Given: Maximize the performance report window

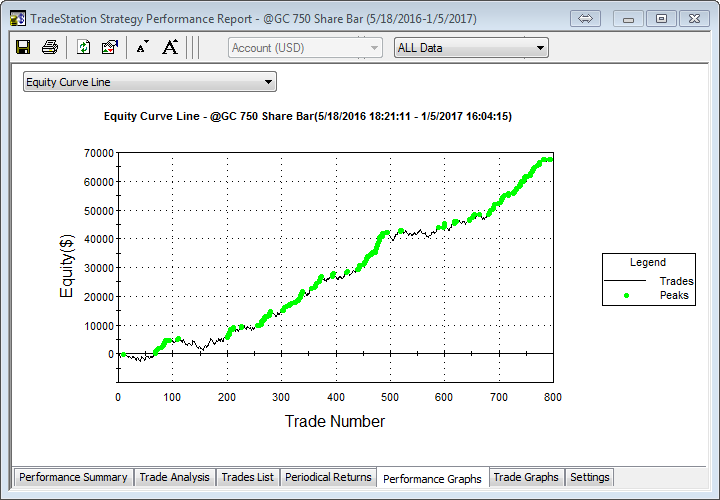Looking at the screenshot, I should point(660,18).
